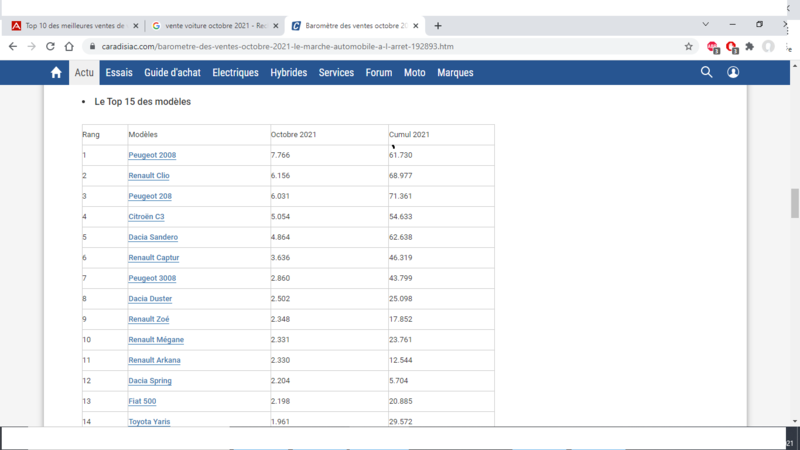Bookmark this page with the star
The image size is (800, 450).
tap(689, 46)
